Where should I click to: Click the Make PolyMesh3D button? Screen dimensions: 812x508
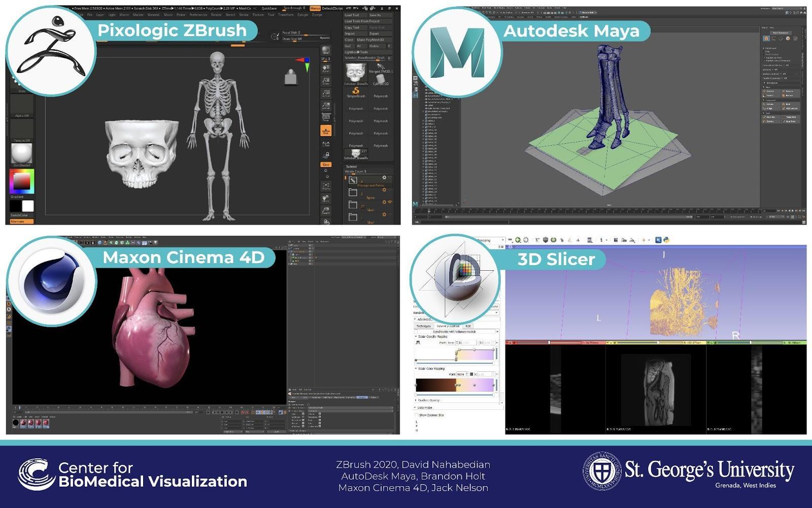coord(371,39)
